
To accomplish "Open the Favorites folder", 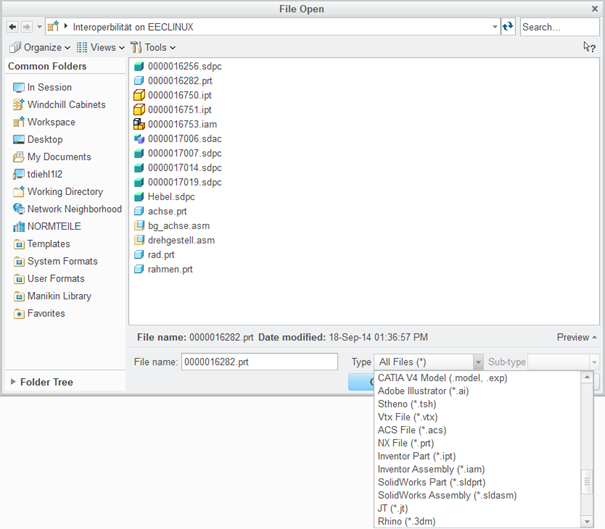I will [x=39, y=313].
